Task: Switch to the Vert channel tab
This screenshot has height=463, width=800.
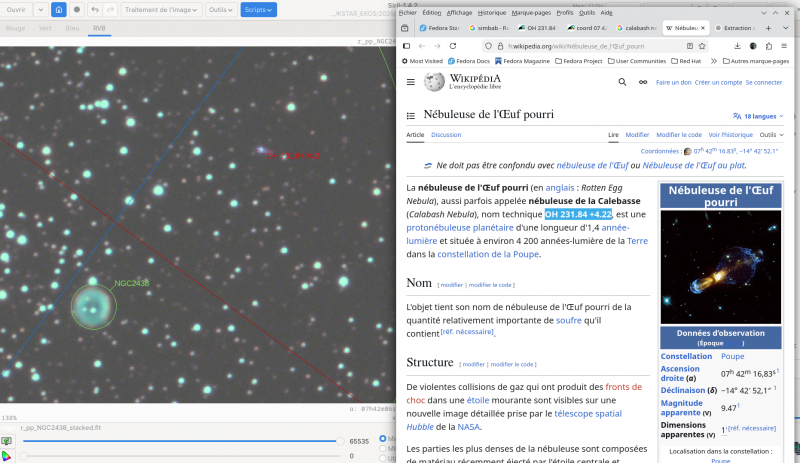Action: coord(44,28)
